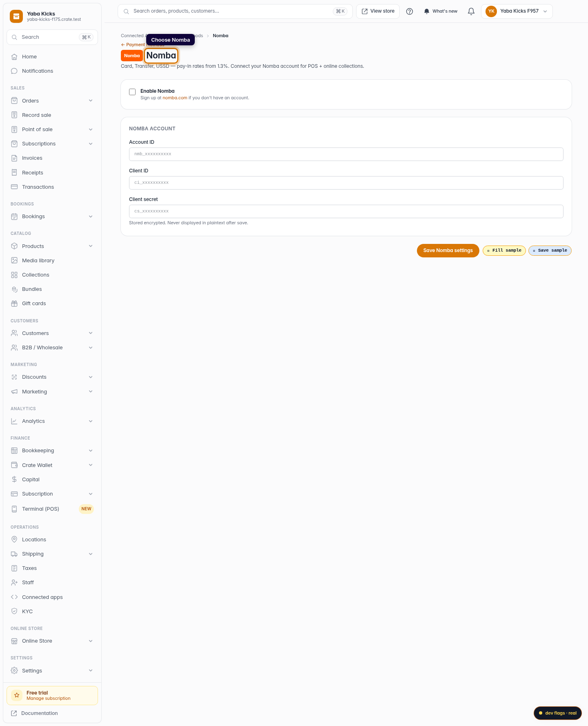The image size is (588, 726).
Task: Click the Home icon in the sidebar
Action: 14,57
